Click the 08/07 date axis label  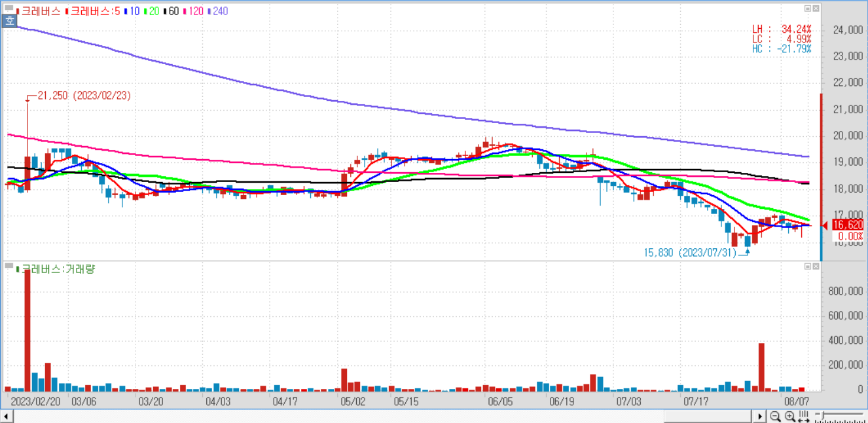pyautogui.click(x=798, y=401)
